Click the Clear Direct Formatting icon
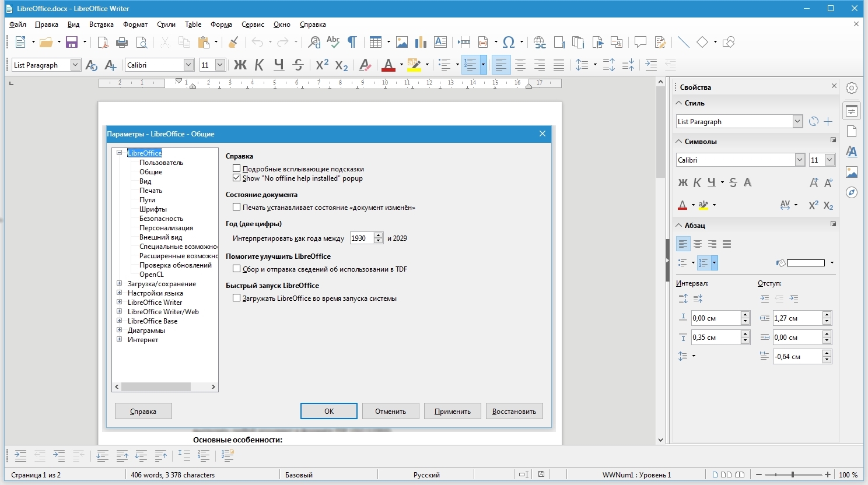Viewport: 868px width, 485px height. coord(365,65)
